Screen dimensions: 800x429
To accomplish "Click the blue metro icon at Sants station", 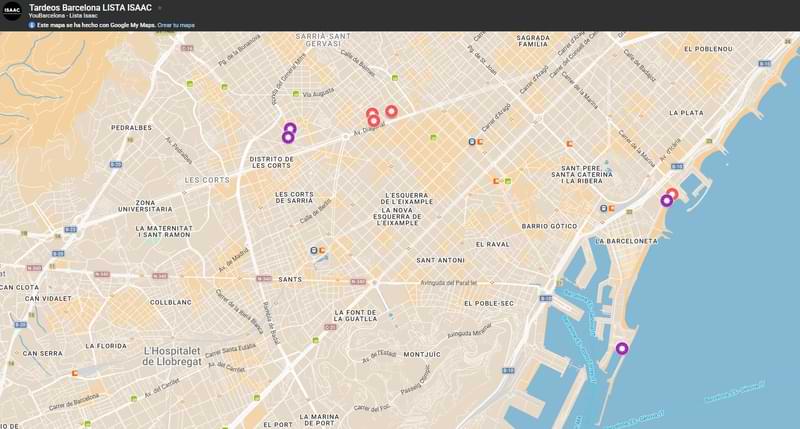I will tap(314, 250).
